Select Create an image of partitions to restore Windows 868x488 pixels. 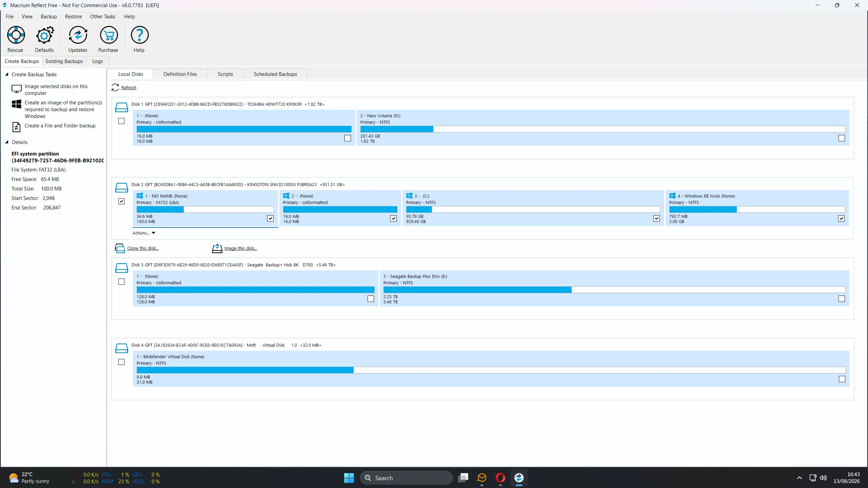coord(63,109)
